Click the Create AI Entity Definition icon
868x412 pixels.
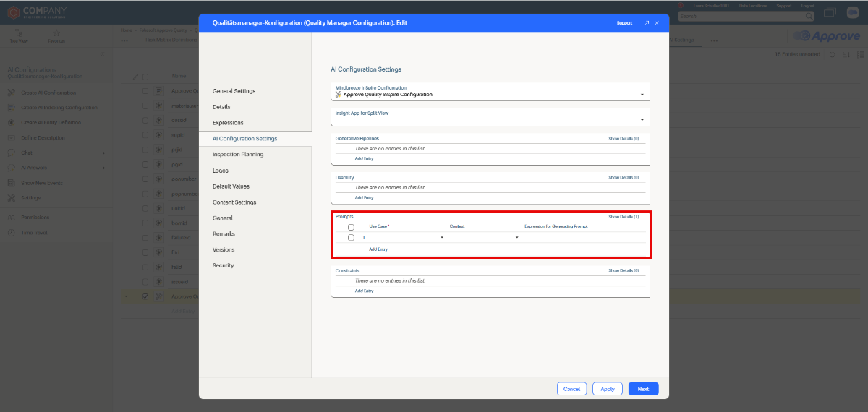[12, 123]
